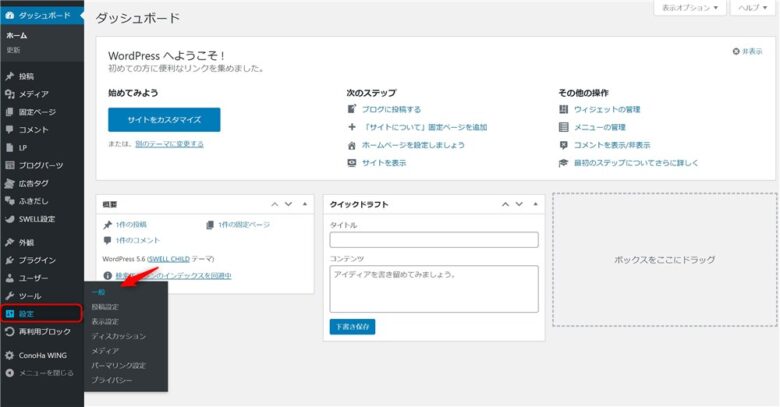This screenshot has height=407, width=780.
Task: Click the monitor icon beside サイトを表示
Action: click(352, 163)
